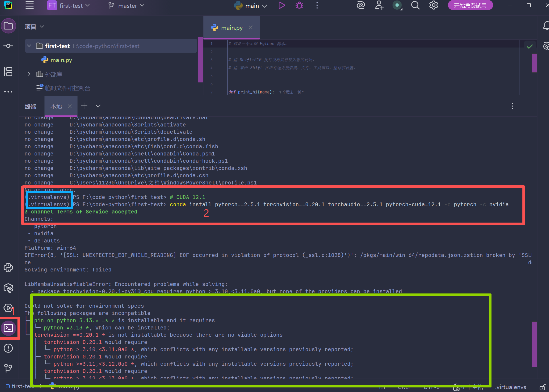Click the 1 个用法 usage hint
Screen dimensions: 549x392
(x=286, y=92)
